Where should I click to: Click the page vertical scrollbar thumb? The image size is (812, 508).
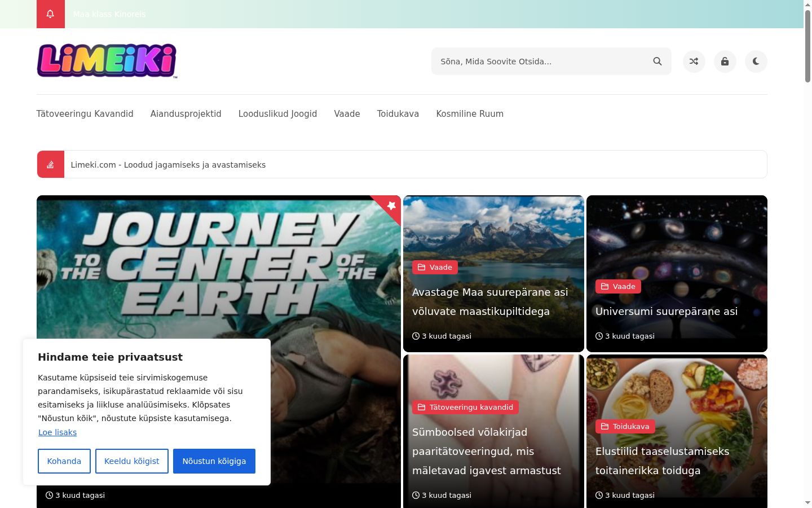pos(807,46)
